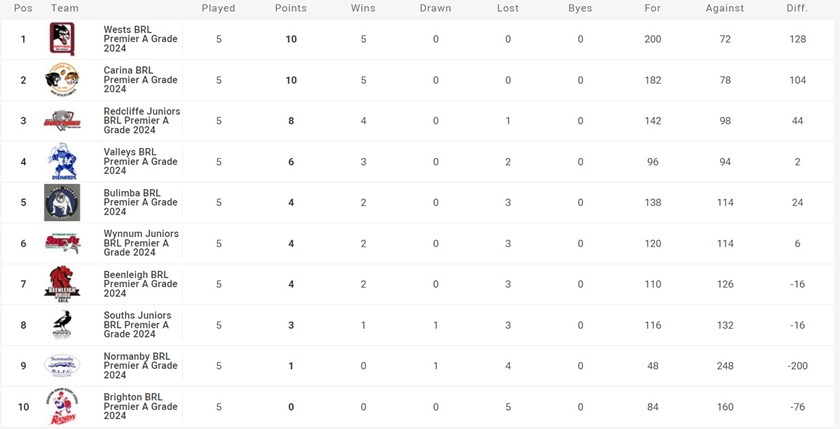Click the Carina BRL team logo

tap(62, 80)
